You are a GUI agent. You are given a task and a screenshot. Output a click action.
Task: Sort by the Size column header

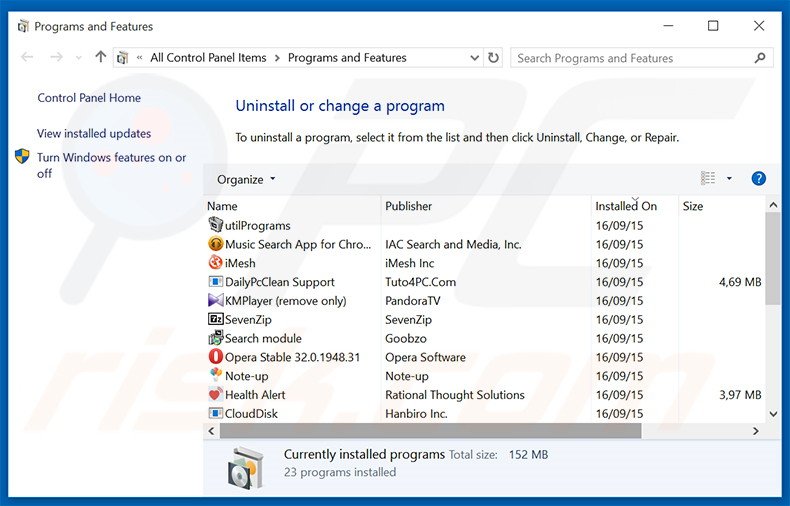pyautogui.click(x=722, y=206)
